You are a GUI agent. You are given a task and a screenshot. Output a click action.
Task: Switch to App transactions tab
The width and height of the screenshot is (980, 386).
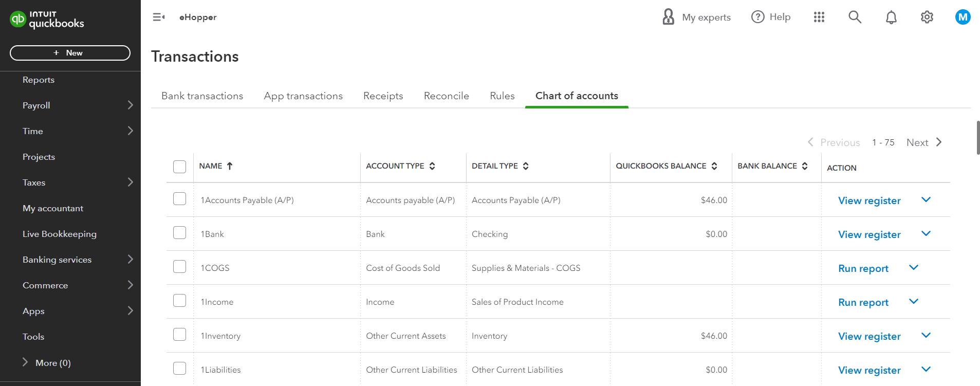coord(303,96)
